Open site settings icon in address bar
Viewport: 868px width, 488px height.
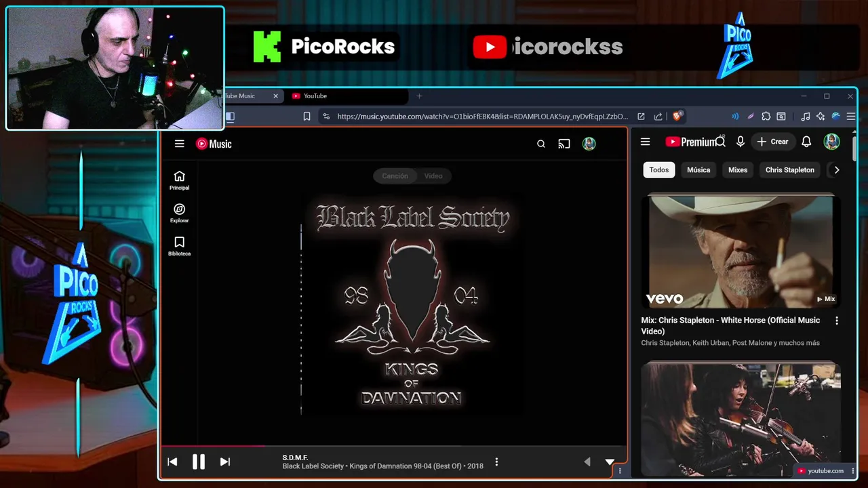(326, 117)
